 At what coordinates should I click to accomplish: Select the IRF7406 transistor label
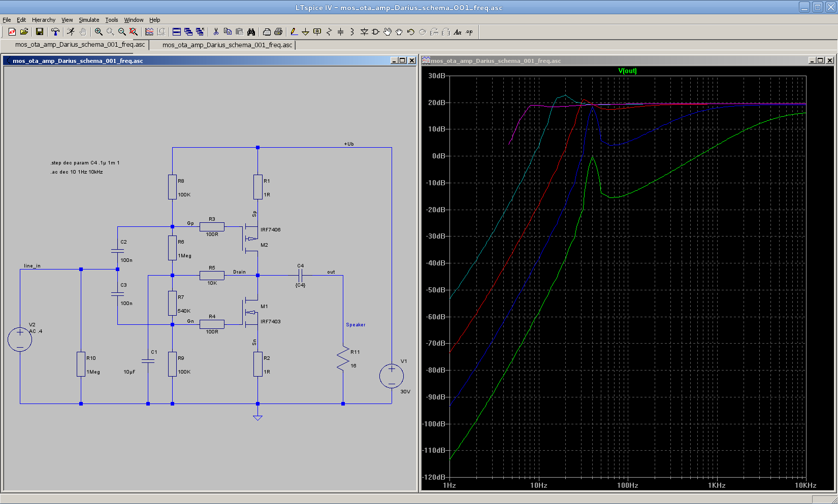point(270,229)
